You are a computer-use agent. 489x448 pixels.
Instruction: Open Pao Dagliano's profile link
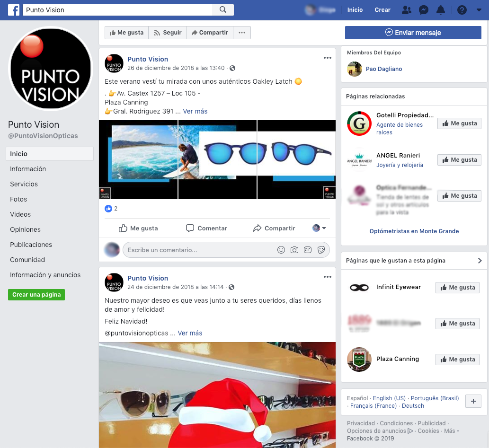[383, 69]
